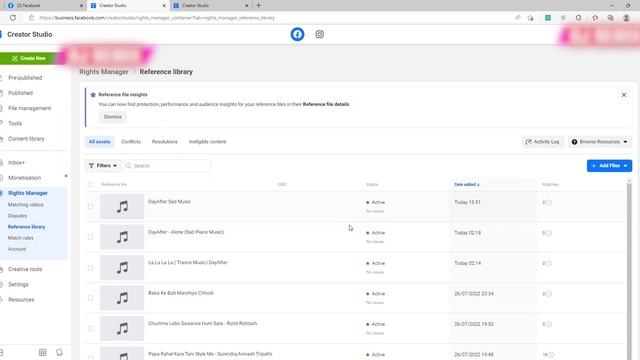Click notification icon at sidebar bottom

click(59, 352)
